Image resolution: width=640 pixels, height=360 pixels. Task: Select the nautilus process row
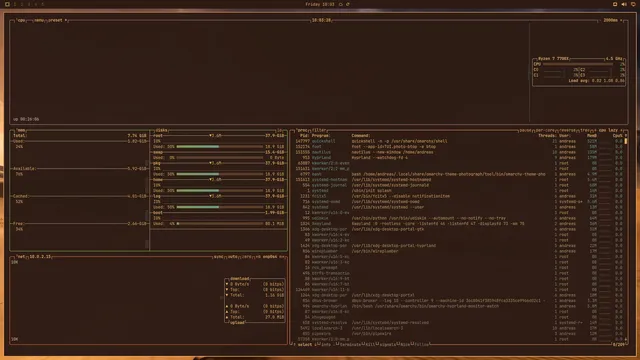(458, 152)
